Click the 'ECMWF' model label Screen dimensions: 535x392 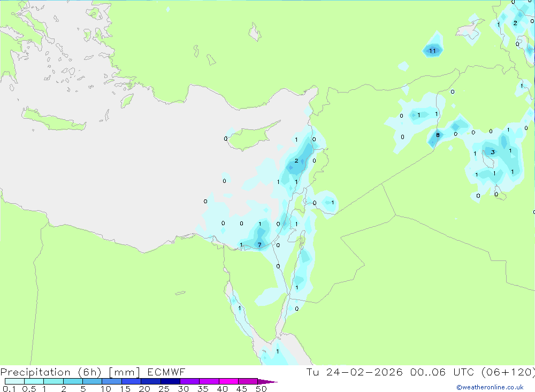coord(166,372)
